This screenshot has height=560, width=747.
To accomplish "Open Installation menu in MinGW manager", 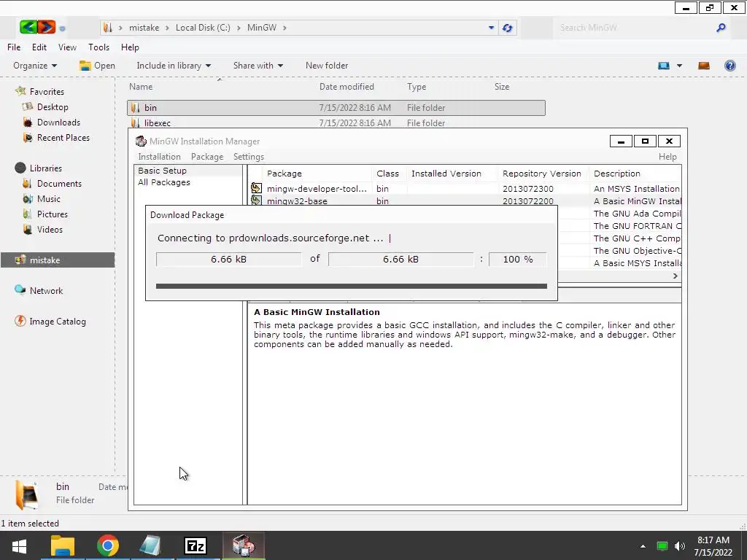I will pyautogui.click(x=159, y=157).
